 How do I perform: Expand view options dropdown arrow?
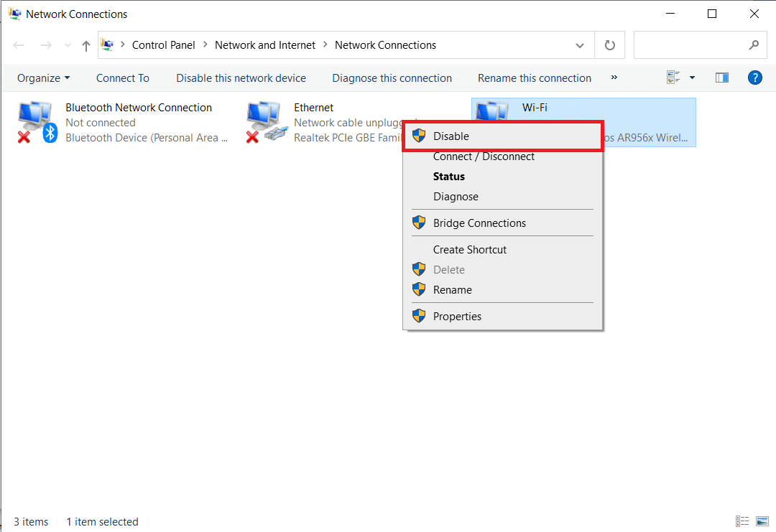pos(693,78)
